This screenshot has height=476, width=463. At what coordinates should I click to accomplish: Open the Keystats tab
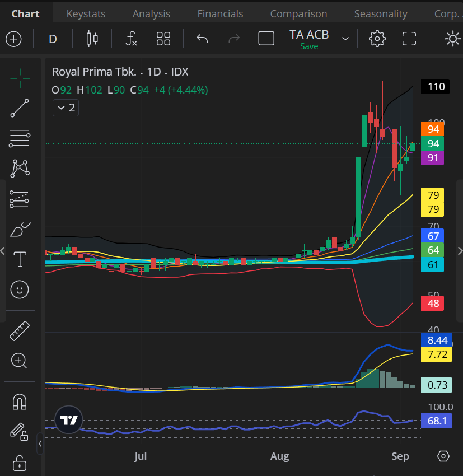pos(86,13)
